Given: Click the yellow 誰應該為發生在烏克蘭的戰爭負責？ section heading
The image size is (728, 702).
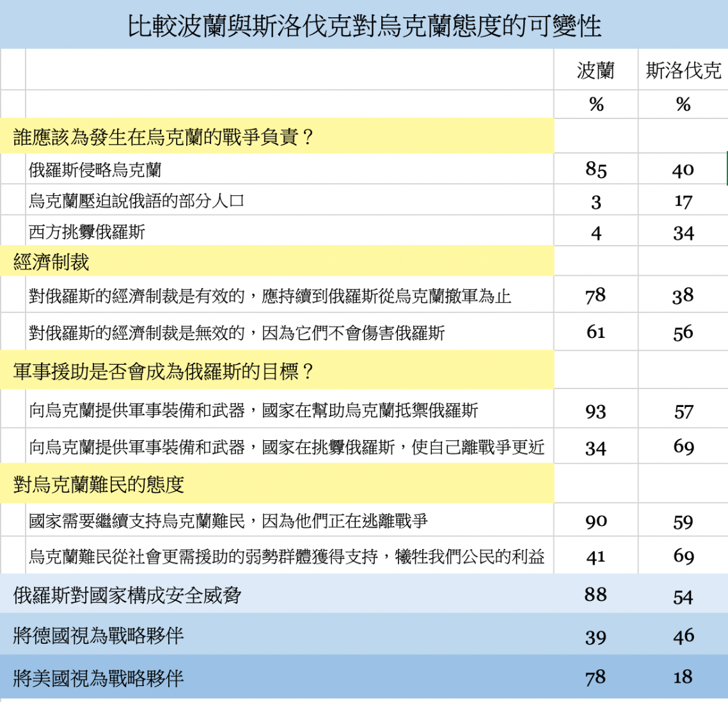Looking at the screenshot, I should 163,137.
